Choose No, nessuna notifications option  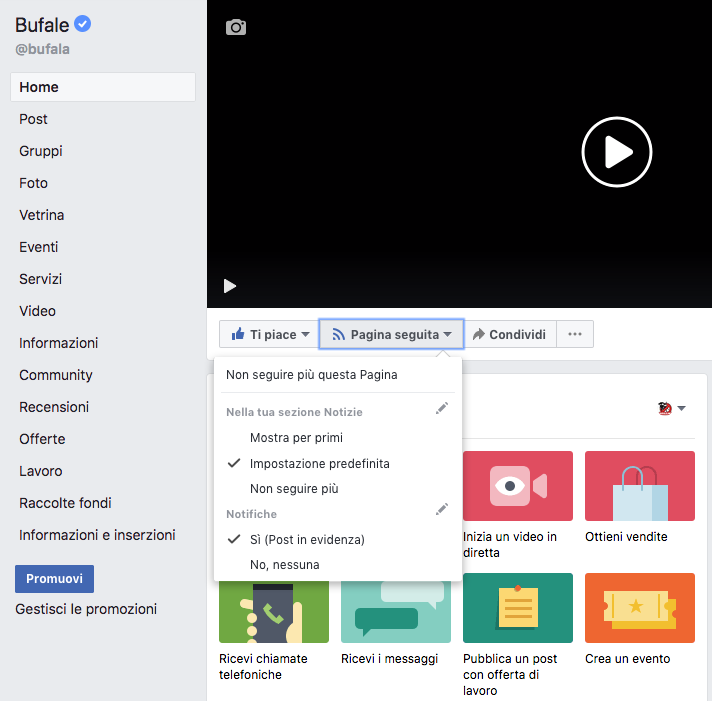(284, 565)
